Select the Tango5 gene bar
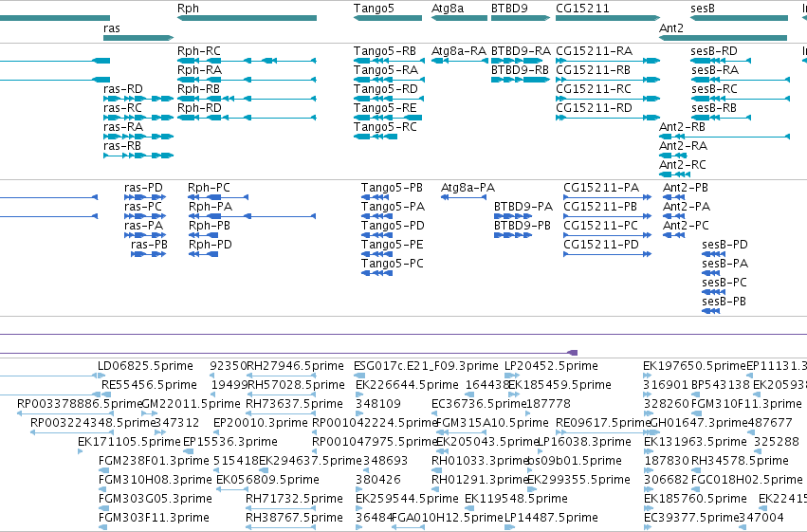 [x=388, y=18]
